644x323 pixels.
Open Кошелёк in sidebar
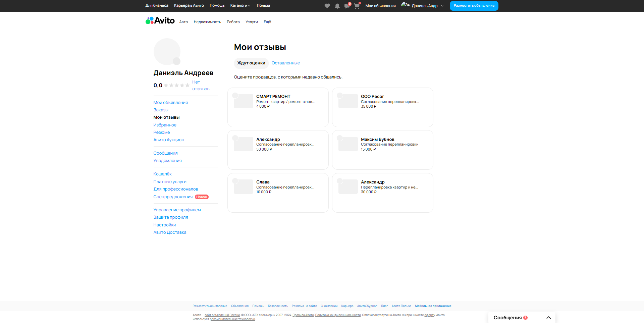click(x=162, y=174)
